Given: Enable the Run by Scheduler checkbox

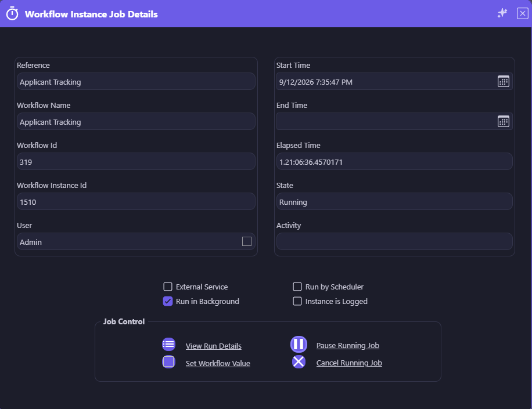Looking at the screenshot, I should pyautogui.click(x=297, y=287).
